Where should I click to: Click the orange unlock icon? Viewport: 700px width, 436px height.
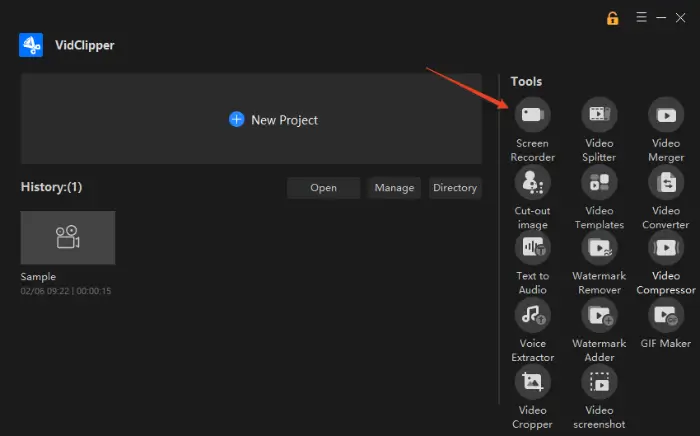612,18
